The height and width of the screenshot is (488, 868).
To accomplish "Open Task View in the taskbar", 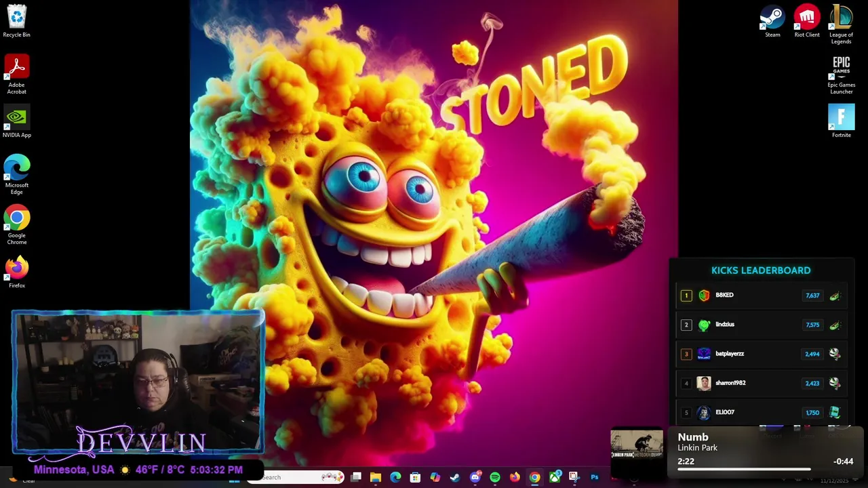I will click(356, 477).
